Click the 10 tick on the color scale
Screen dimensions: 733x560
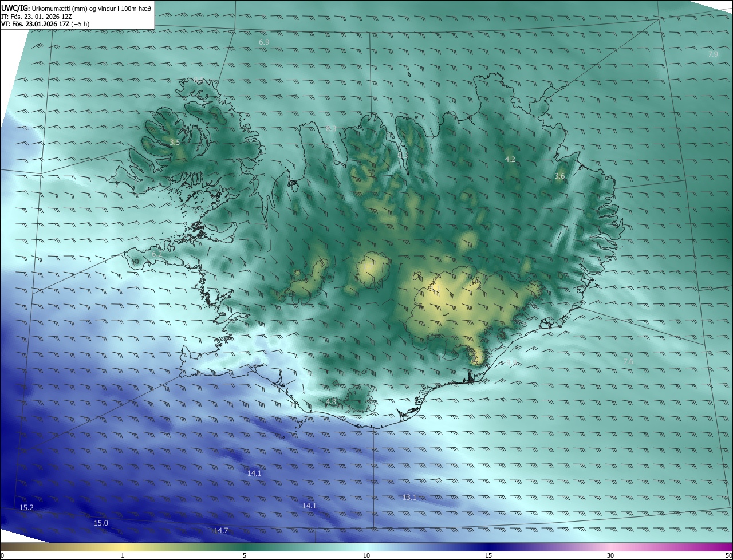366,556
